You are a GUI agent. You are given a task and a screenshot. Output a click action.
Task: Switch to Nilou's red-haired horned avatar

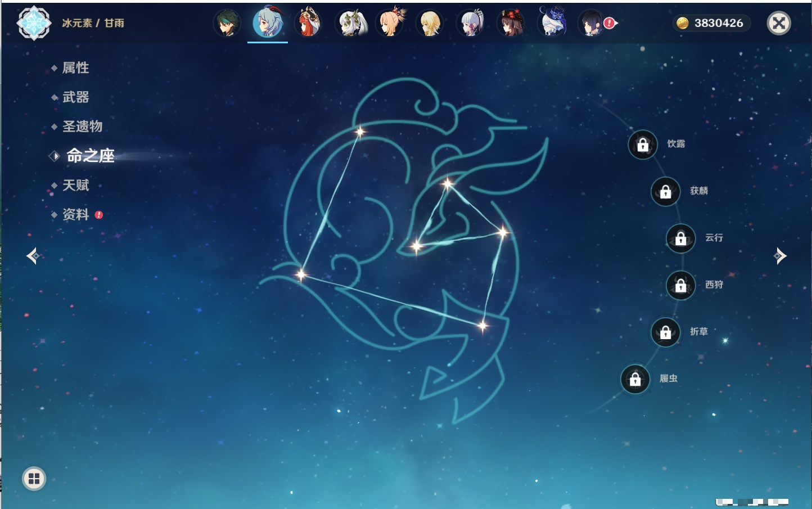[x=308, y=22]
